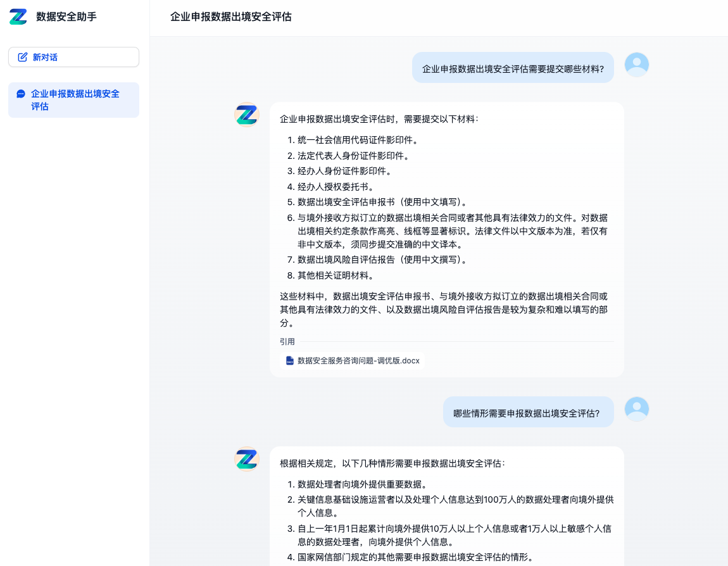Click list item 统一社会信用代码证件影印件
Screen dimensions: 728x566
click(359, 140)
